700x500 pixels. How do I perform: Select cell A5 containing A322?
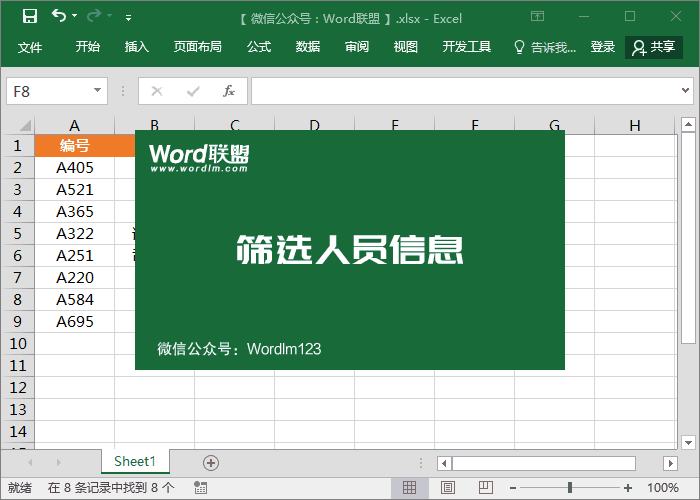(x=75, y=234)
